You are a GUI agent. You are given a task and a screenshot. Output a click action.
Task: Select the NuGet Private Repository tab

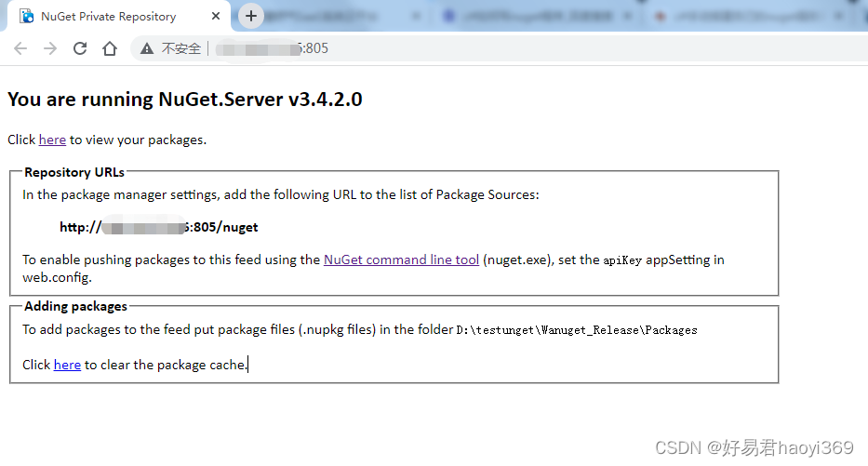(x=120, y=17)
